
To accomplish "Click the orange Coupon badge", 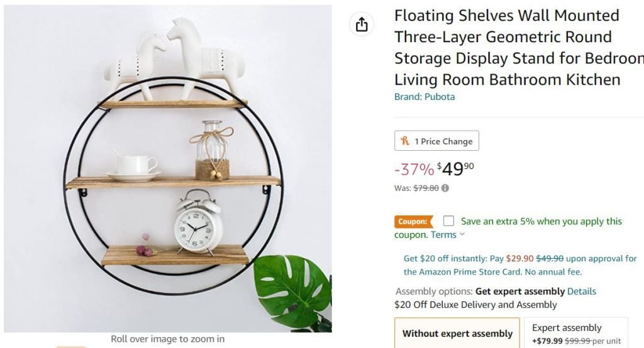I will [413, 221].
